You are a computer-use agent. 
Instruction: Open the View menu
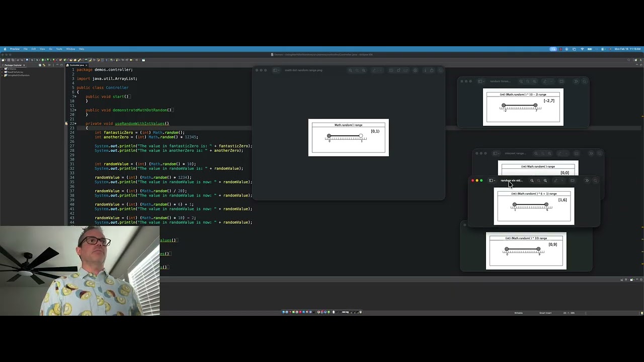[42, 49]
